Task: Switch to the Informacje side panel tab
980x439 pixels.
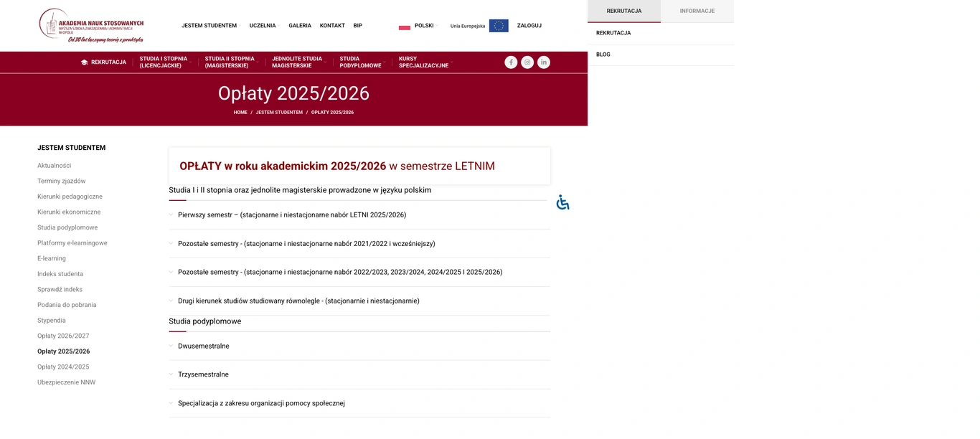Action: pyautogui.click(x=697, y=11)
